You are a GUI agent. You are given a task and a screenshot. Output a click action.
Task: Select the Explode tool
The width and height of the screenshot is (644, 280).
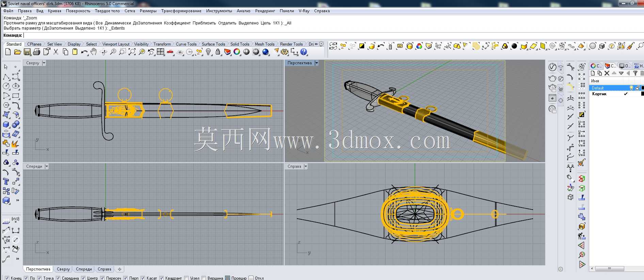(x=15, y=144)
